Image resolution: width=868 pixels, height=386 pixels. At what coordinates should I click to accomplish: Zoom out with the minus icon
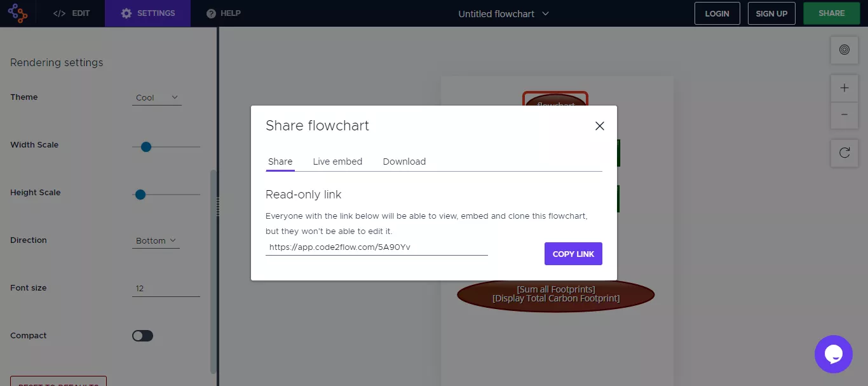coord(844,115)
